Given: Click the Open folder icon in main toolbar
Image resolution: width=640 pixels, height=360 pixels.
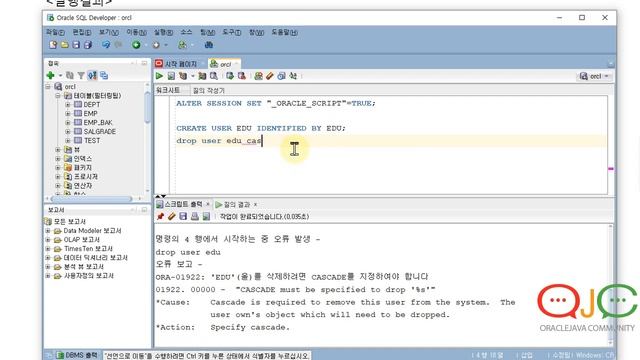Looking at the screenshot, I should click(64, 45).
